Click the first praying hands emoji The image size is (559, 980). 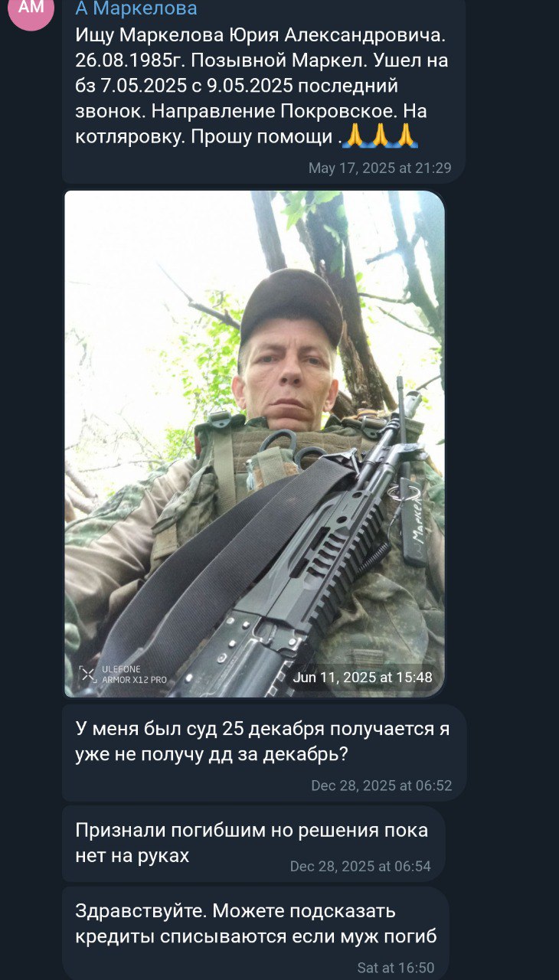tap(355, 137)
